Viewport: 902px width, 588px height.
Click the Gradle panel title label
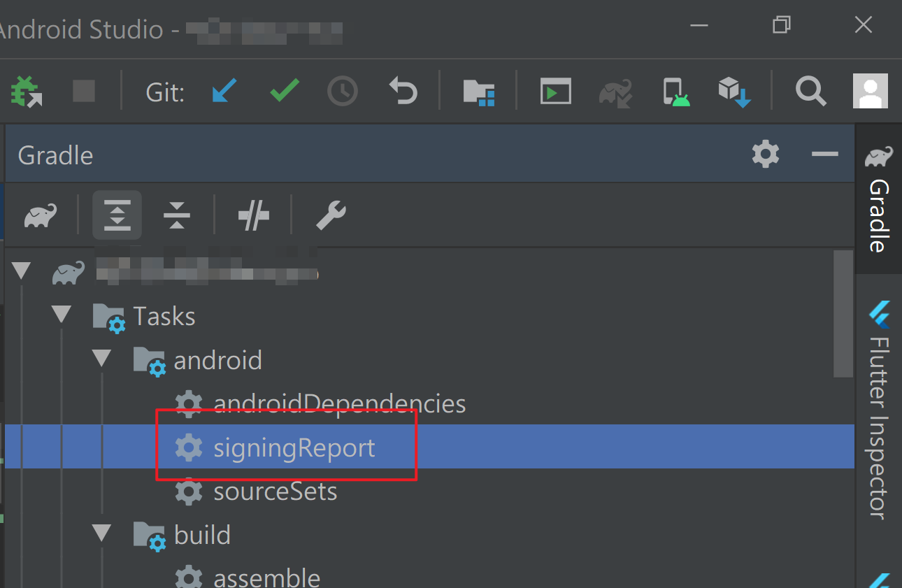click(x=55, y=155)
